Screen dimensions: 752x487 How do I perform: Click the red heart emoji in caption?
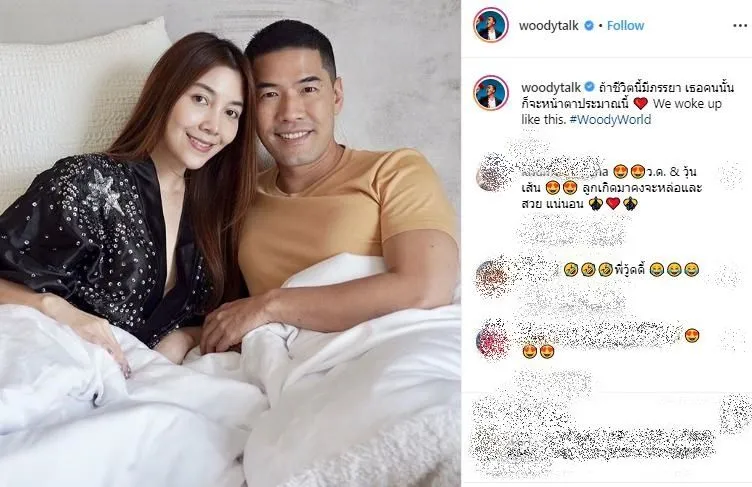(x=640, y=104)
